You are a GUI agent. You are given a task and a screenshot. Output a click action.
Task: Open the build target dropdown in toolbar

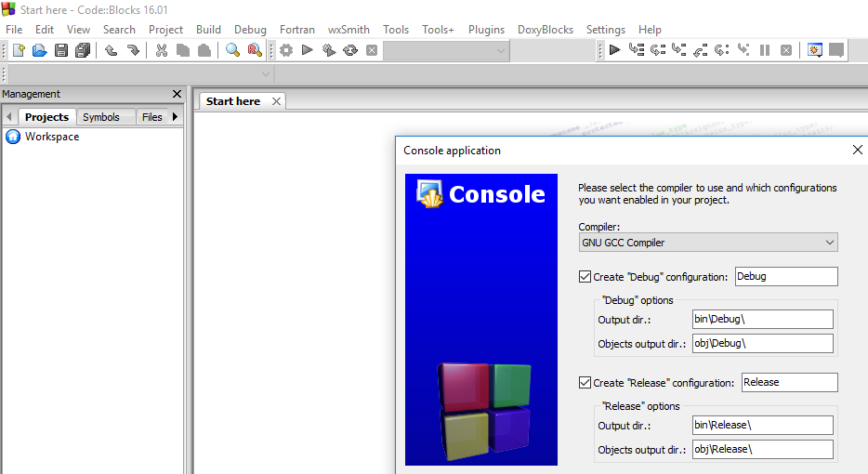coord(446,50)
